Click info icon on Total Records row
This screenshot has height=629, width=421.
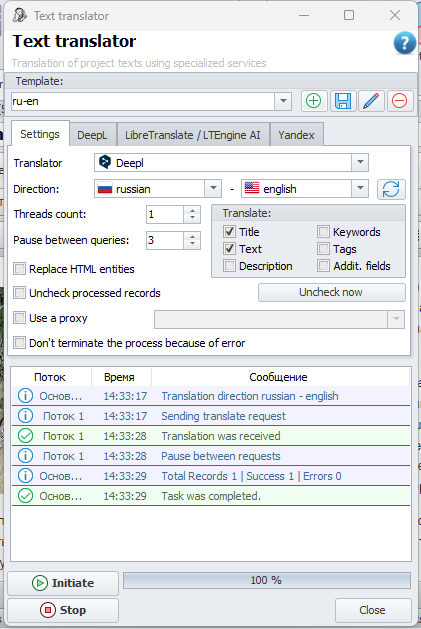(x=25, y=476)
